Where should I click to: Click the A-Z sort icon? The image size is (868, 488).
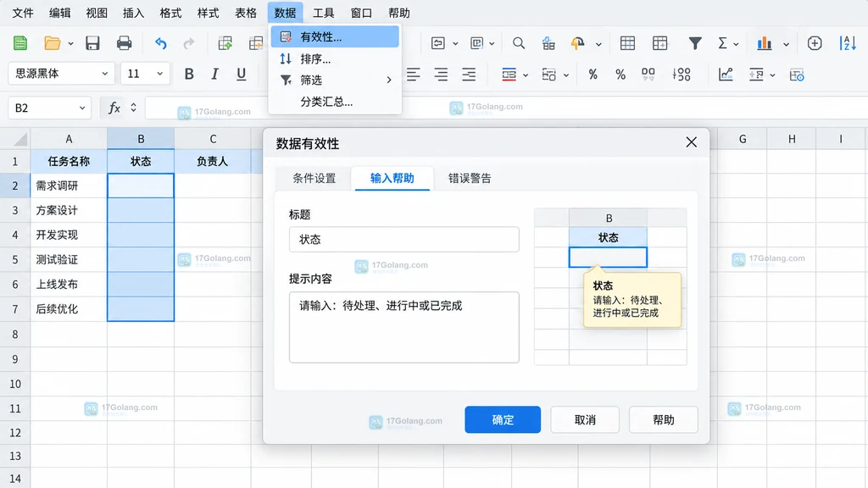click(848, 43)
